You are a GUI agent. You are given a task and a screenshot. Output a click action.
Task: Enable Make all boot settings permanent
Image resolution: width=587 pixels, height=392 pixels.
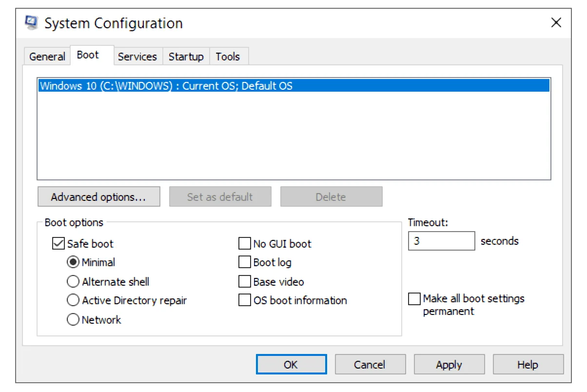[414, 299]
